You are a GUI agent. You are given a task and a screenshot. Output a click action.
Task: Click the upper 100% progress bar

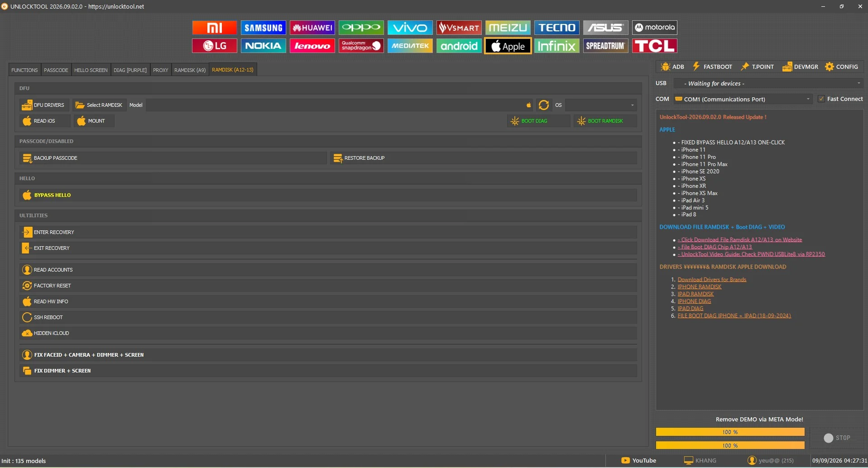(730, 432)
